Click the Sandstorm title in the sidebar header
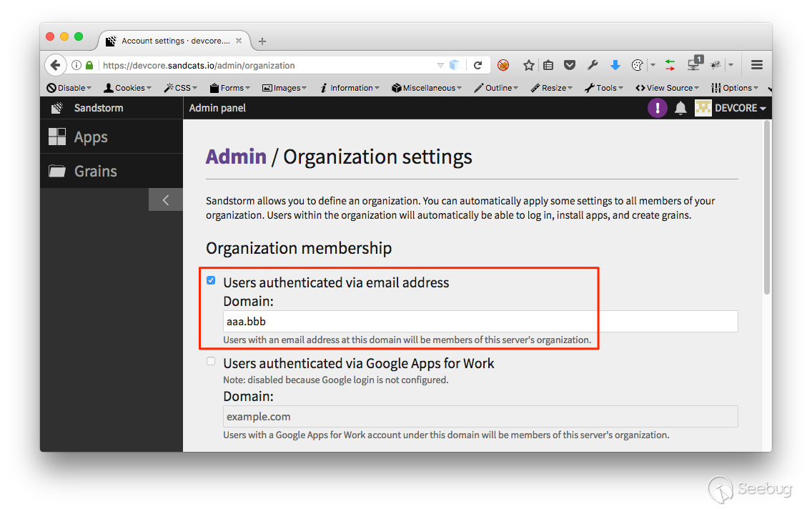812x509 pixels. [x=99, y=108]
